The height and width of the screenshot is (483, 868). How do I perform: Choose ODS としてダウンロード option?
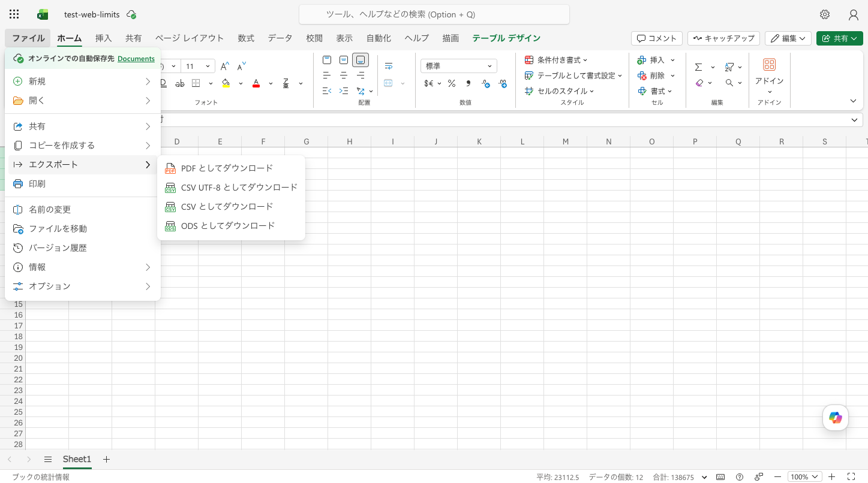click(232, 225)
